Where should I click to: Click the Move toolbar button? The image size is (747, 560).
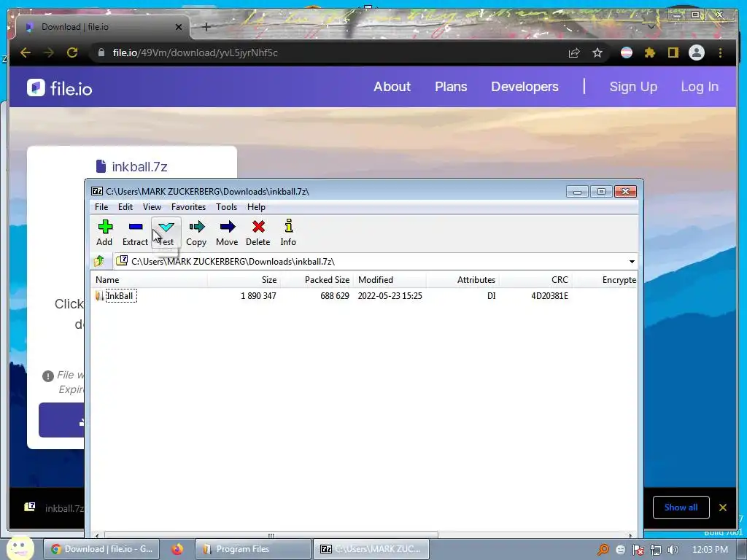[x=227, y=233]
